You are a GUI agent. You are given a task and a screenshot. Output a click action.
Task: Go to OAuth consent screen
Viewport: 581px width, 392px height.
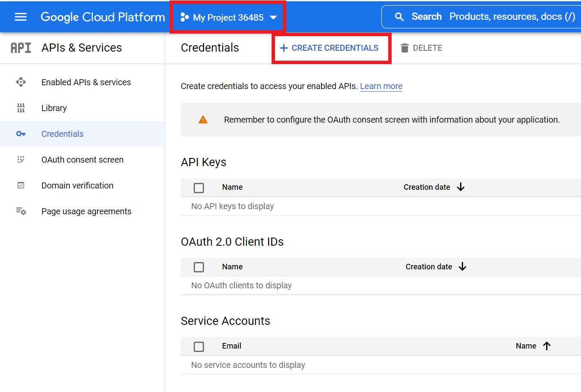82,160
